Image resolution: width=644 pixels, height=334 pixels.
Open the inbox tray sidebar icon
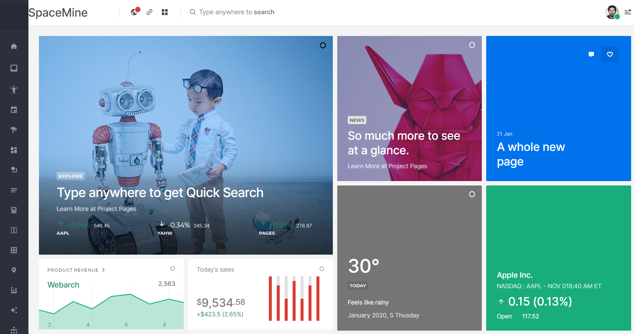14,68
